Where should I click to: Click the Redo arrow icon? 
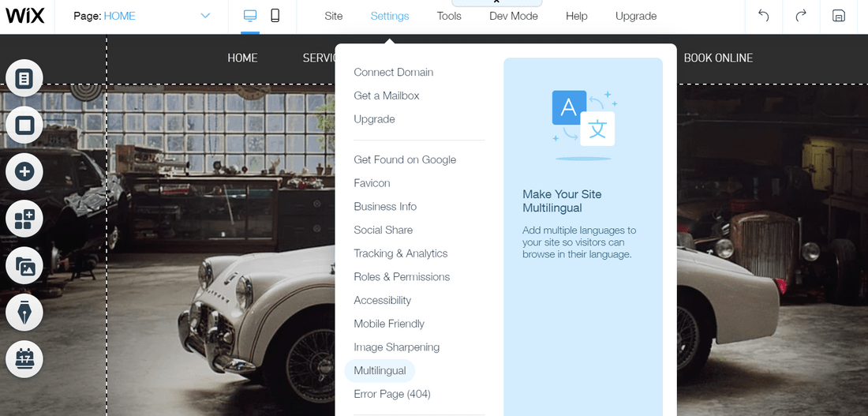(801, 16)
